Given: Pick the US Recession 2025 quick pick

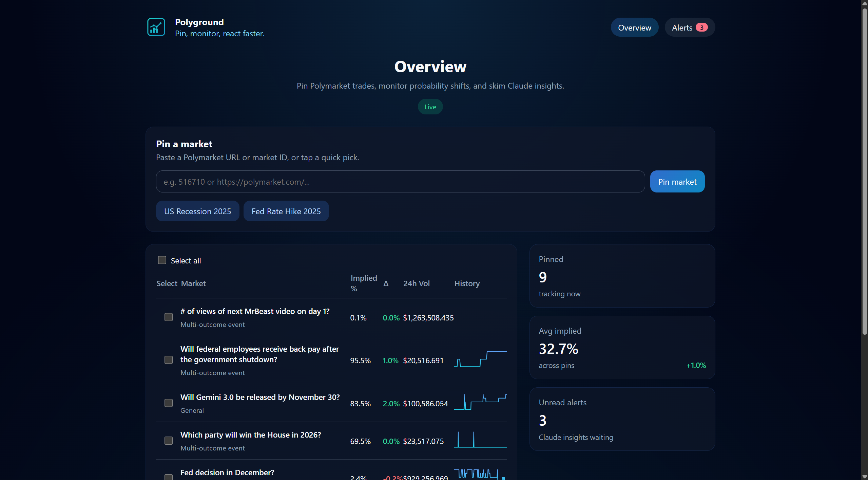Looking at the screenshot, I should [197, 211].
